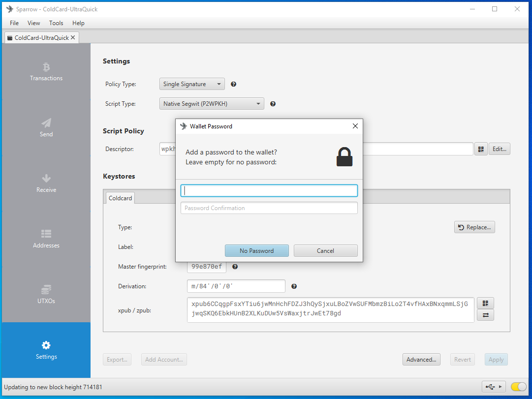
Task: Close the ColdCard-UltraQuick wallet tab
Action: point(73,38)
